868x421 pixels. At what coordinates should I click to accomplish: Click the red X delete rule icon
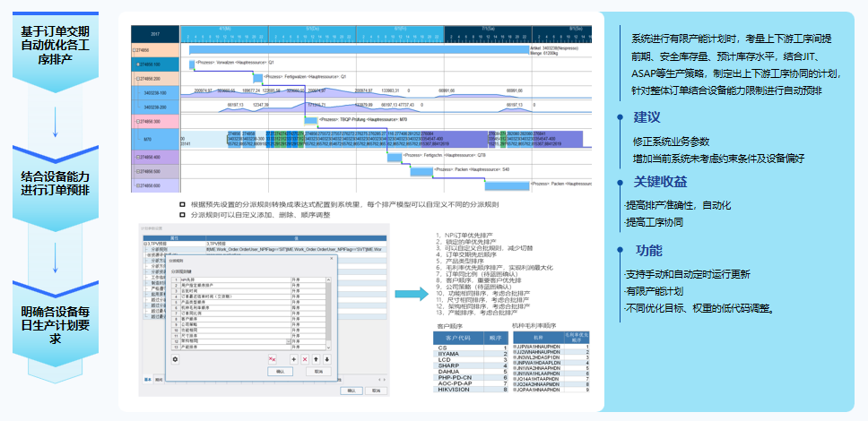pos(305,359)
